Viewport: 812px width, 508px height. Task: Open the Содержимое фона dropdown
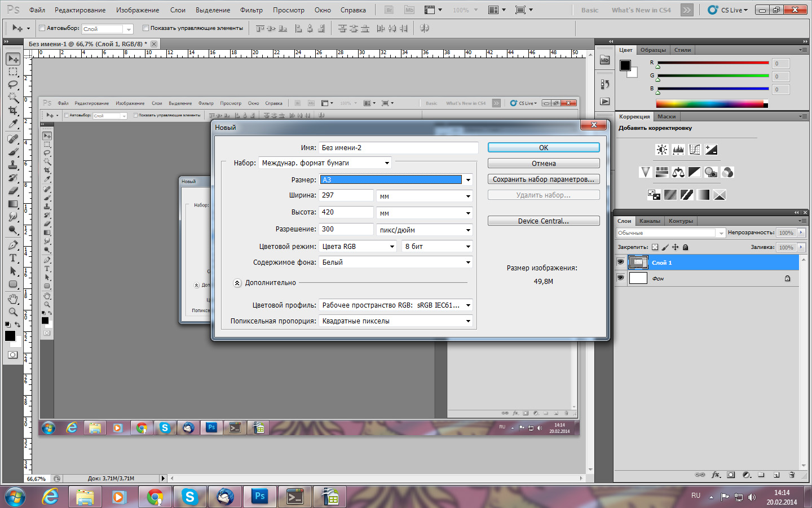(396, 262)
